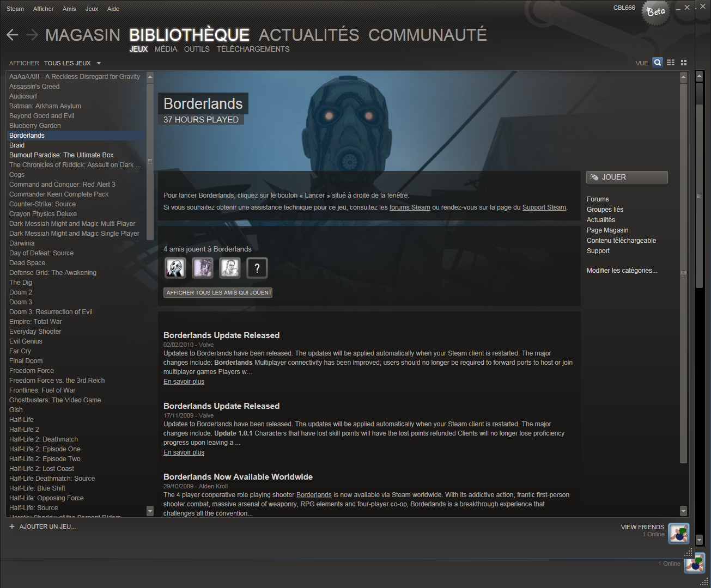Go to the Magasin section
The image size is (711, 588).
(x=83, y=35)
